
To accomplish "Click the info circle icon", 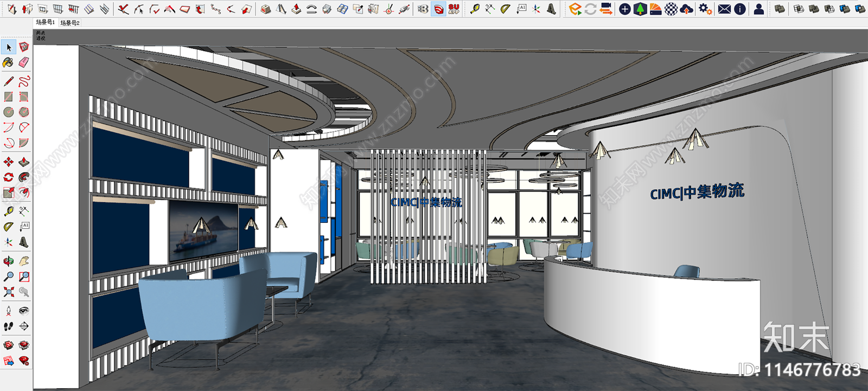I will tap(739, 9).
